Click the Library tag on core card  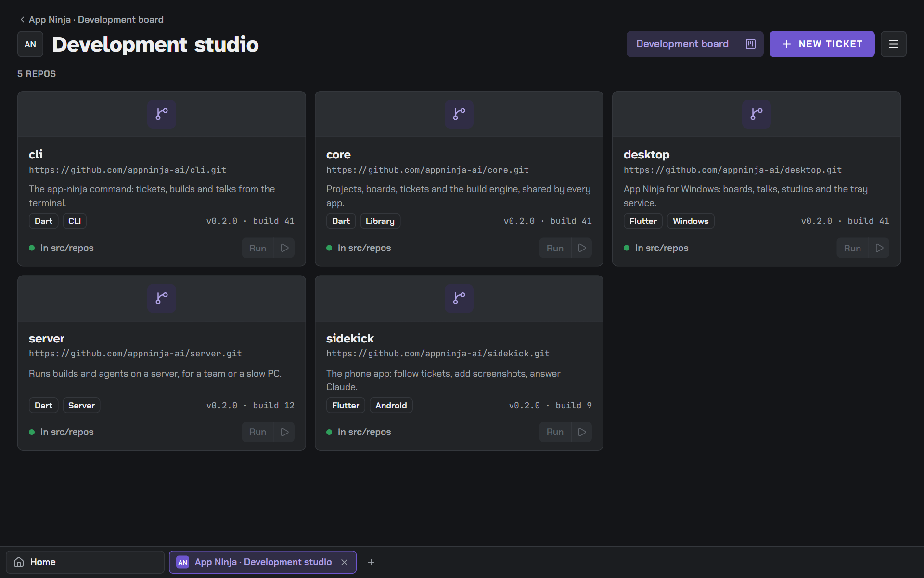380,221
